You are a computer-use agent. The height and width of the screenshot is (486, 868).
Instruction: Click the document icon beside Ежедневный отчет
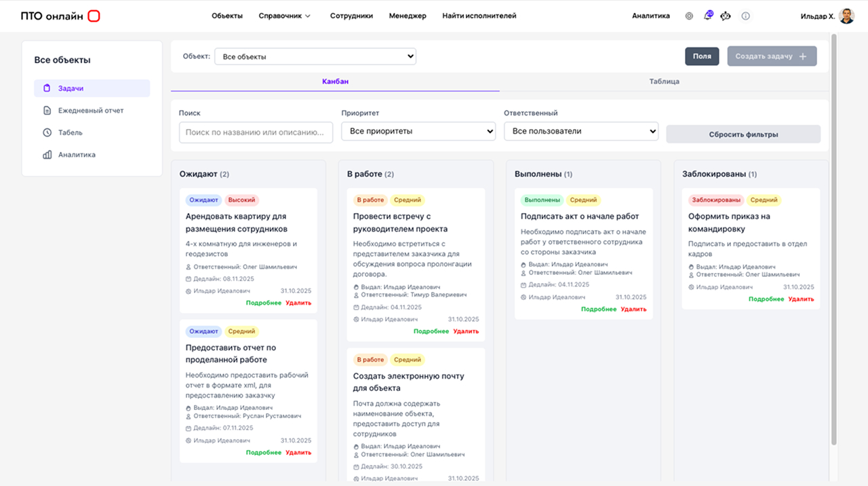click(47, 111)
